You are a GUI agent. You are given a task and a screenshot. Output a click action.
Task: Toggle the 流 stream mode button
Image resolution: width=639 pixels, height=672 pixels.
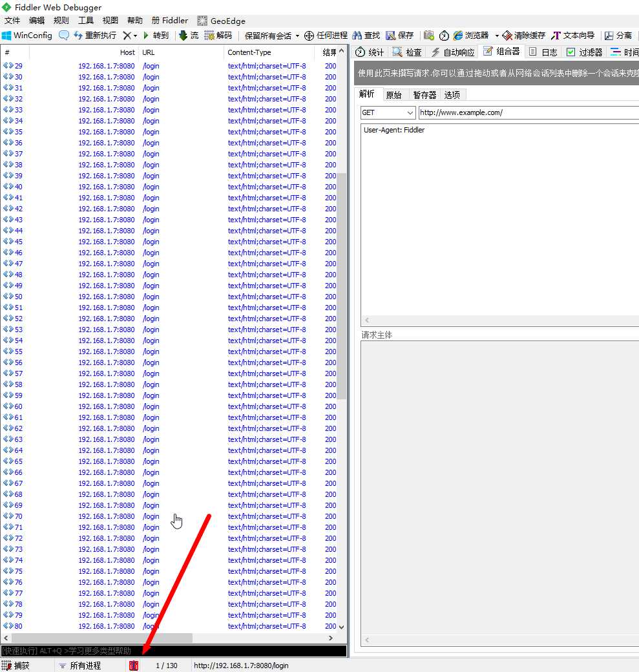click(x=189, y=35)
